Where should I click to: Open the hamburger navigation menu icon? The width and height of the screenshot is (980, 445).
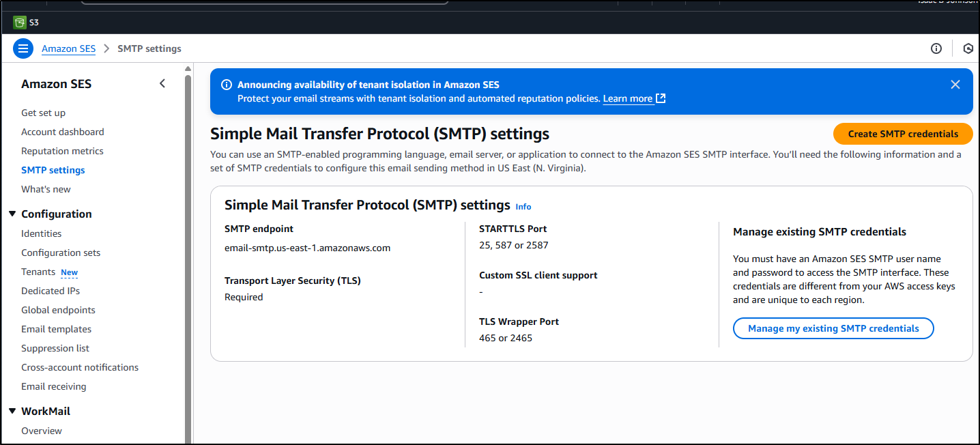(x=23, y=48)
